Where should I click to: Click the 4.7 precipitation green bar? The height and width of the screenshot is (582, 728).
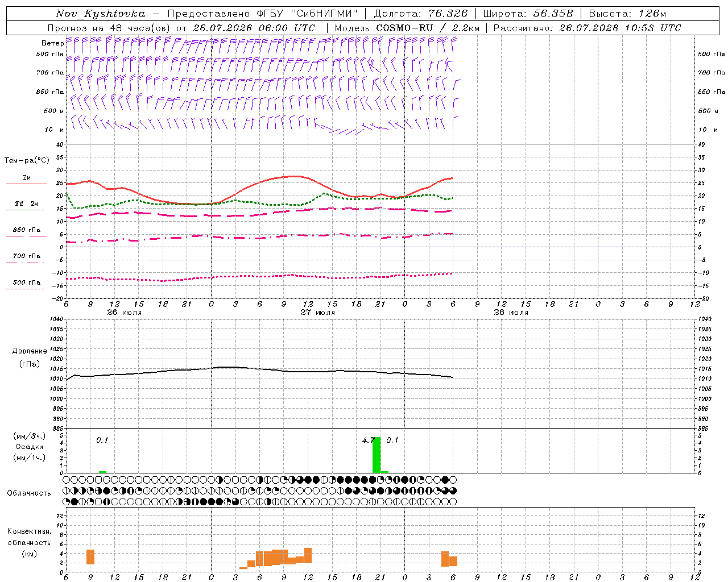pos(377,455)
